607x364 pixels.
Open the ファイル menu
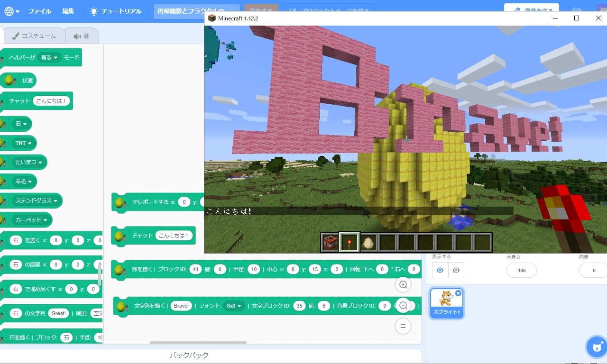[39, 11]
